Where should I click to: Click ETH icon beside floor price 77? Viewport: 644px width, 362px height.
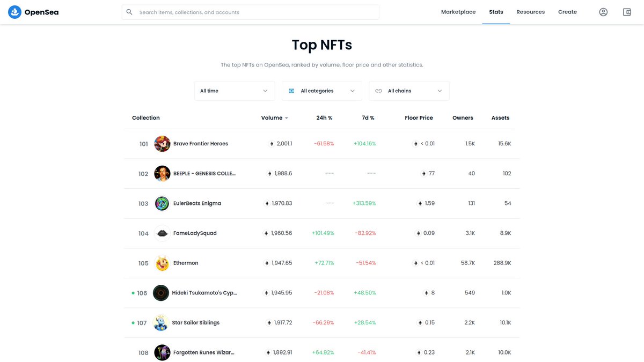point(424,174)
